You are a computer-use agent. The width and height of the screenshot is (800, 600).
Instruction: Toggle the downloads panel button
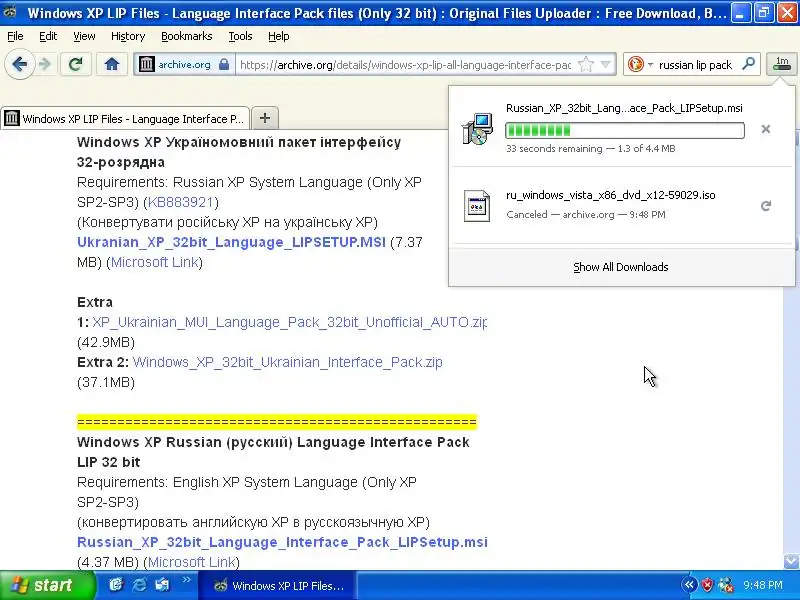782,64
